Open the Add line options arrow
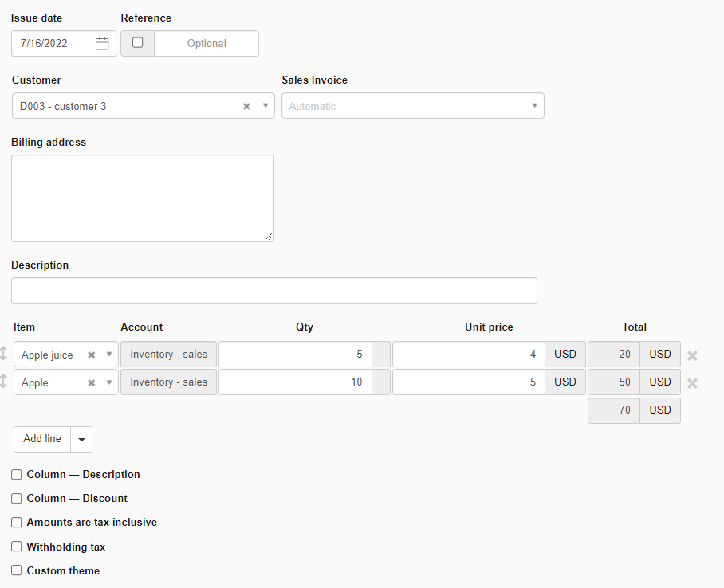The image size is (724, 588). pos(81,439)
